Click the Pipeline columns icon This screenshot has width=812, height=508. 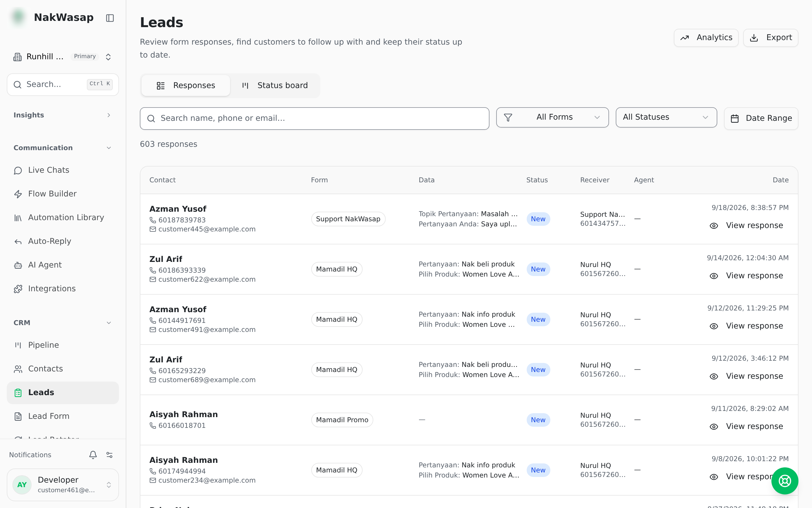[18, 345]
